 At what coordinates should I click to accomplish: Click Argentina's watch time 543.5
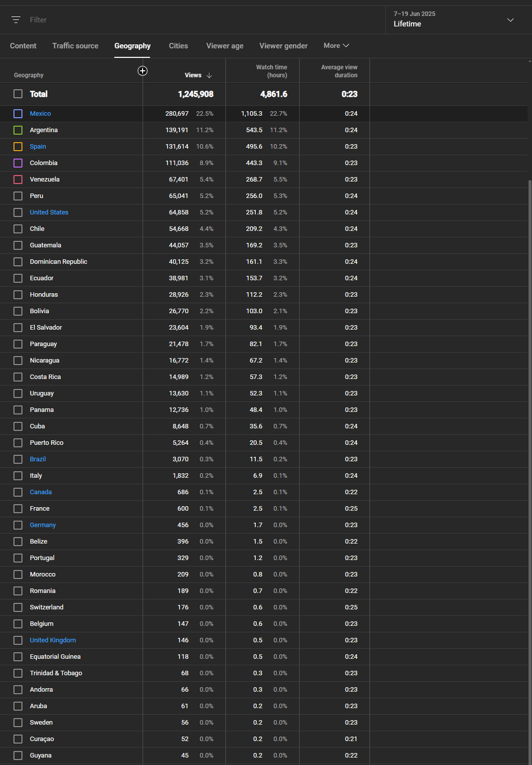click(254, 130)
